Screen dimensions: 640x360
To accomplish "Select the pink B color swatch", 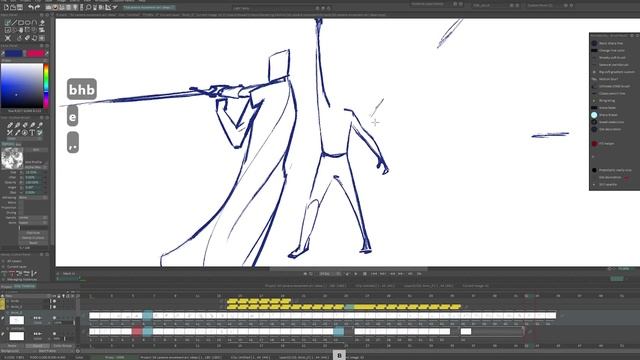I will tap(36, 53).
